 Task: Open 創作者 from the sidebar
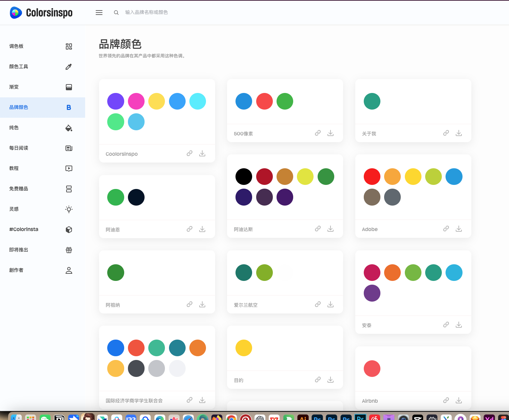coord(42,270)
